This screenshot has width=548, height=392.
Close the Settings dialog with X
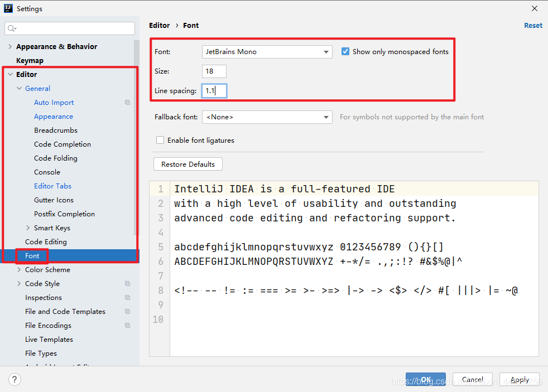tap(535, 8)
